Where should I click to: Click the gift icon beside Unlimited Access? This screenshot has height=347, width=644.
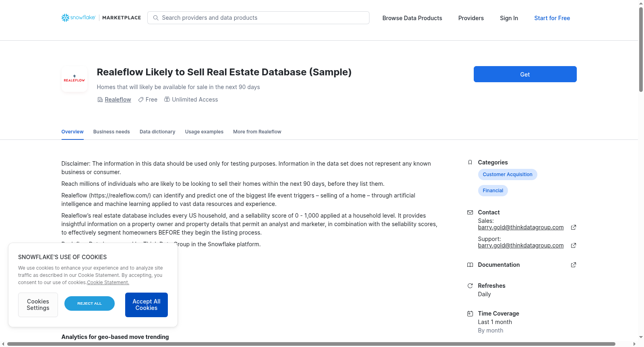point(167,99)
